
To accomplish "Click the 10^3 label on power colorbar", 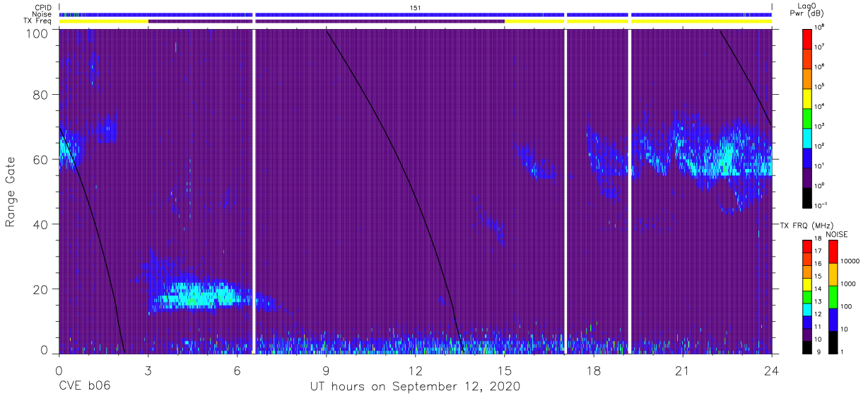I will pyautogui.click(x=819, y=127).
